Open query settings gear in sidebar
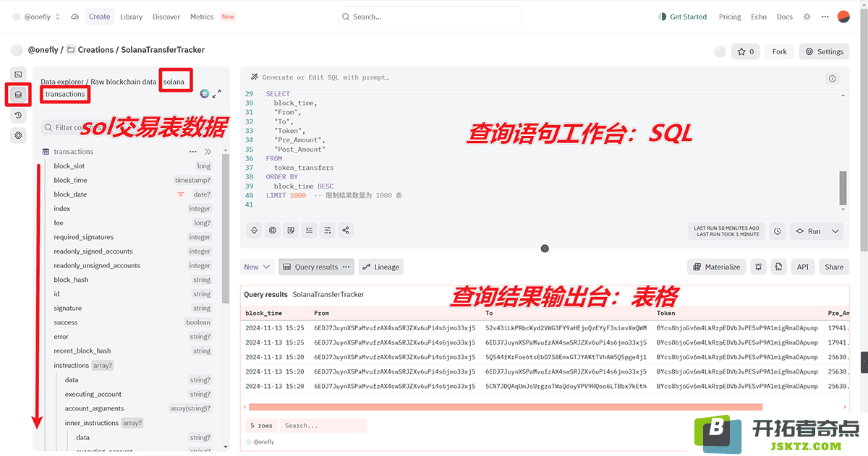Screen dimensions: 868x456 pyautogui.click(x=19, y=135)
